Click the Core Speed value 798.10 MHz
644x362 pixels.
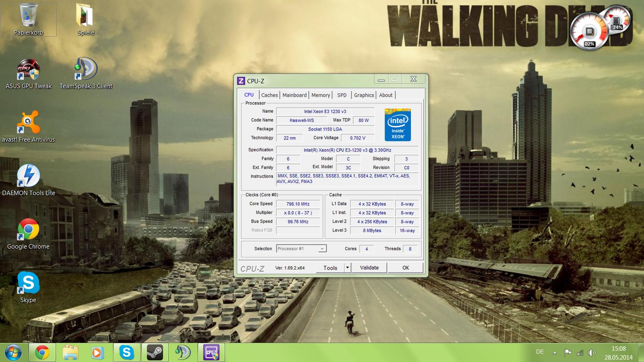pos(298,204)
